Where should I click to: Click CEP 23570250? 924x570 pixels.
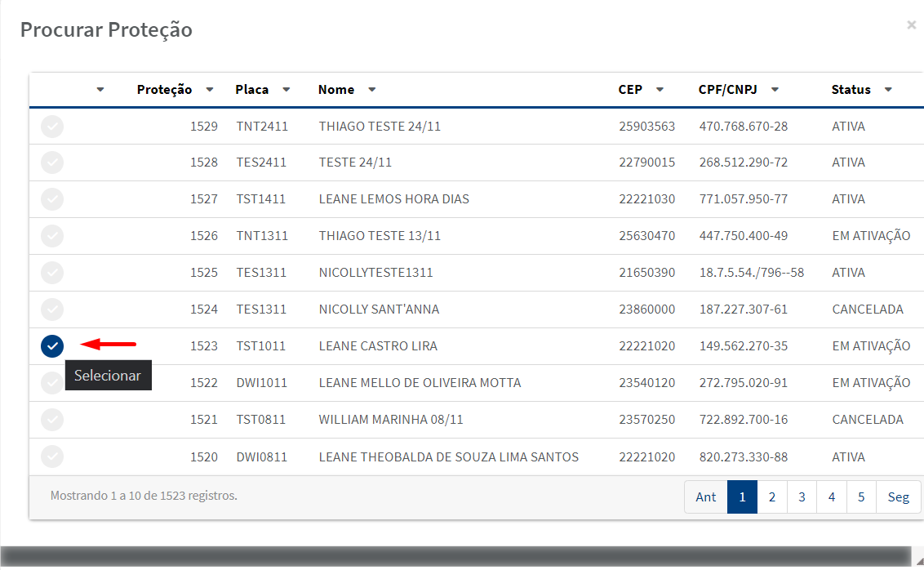click(x=646, y=420)
